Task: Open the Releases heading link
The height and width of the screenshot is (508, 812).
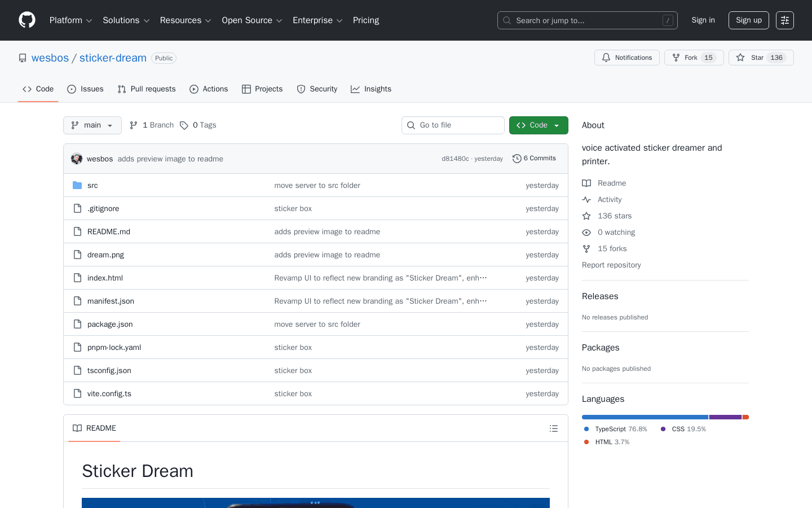Action: coord(600,296)
